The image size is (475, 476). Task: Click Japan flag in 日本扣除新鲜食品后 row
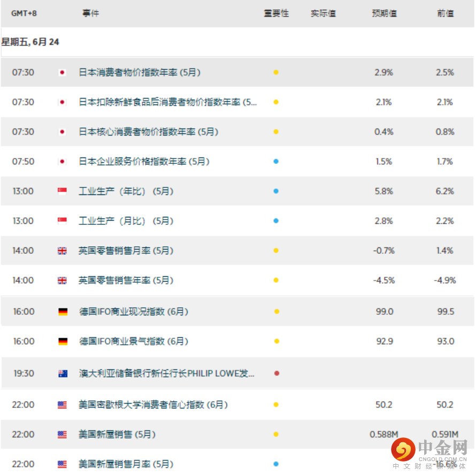pos(62,102)
